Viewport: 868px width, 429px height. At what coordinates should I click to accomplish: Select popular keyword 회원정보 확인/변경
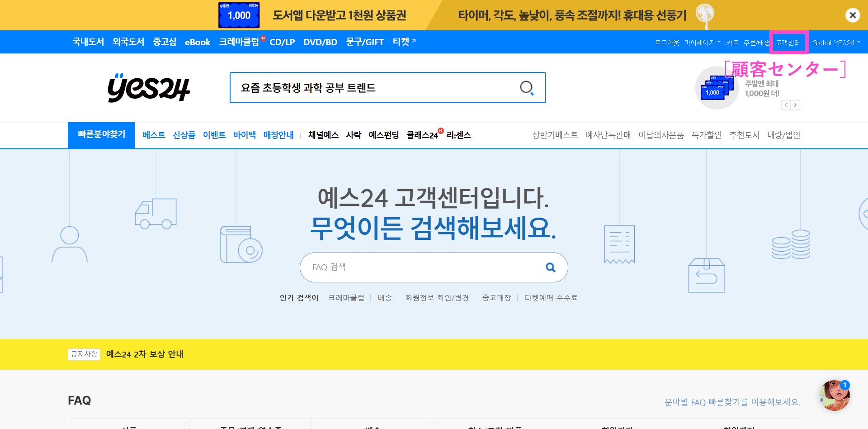(x=437, y=298)
